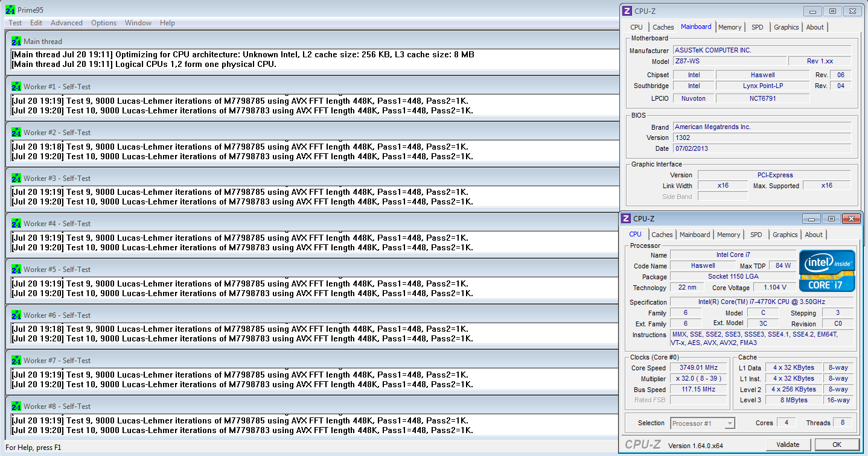This screenshot has height=456, width=868.
Task: Click the Validate button in CPU-Z
Action: [x=788, y=445]
